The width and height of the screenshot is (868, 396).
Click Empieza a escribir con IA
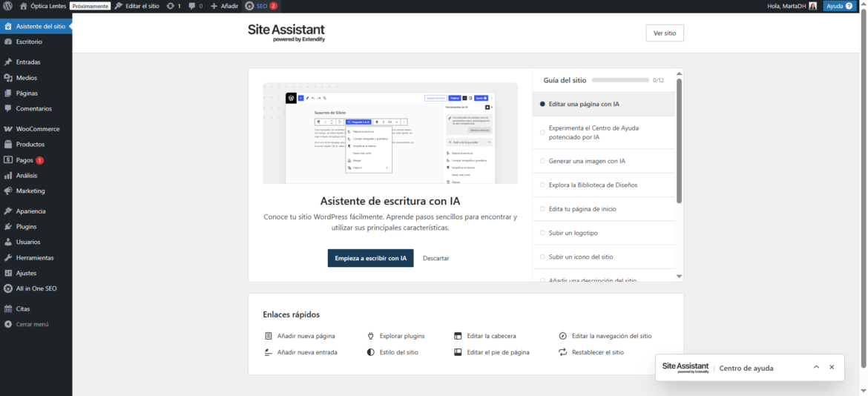(370, 258)
